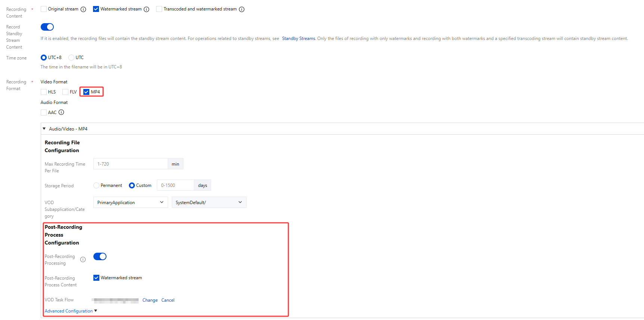
Task: Open the Standby Streams link
Action: click(x=298, y=39)
